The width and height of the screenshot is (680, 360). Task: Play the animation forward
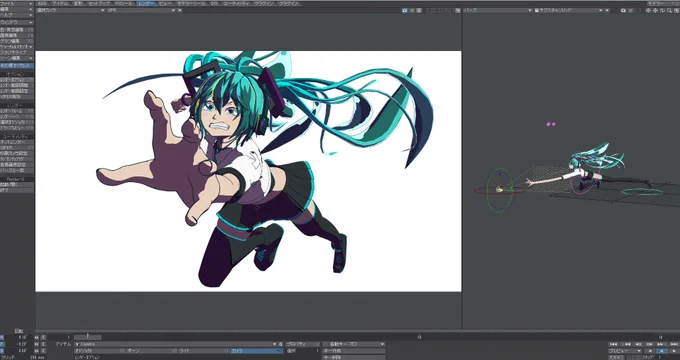[673, 350]
